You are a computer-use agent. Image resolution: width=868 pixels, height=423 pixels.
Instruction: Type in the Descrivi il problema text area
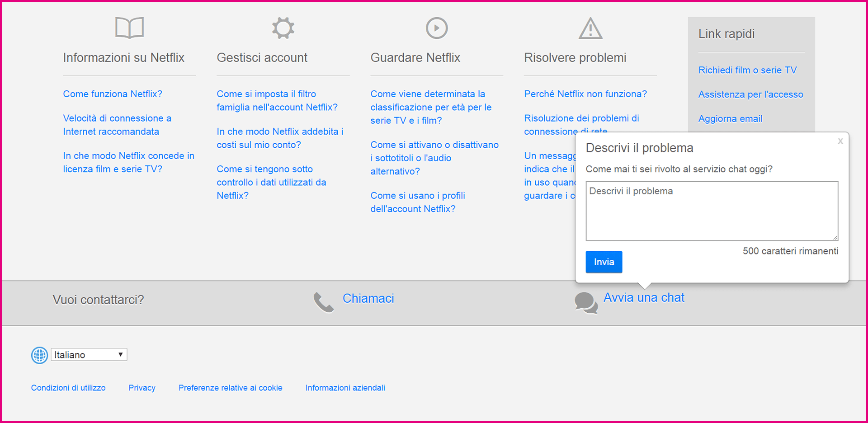click(712, 211)
